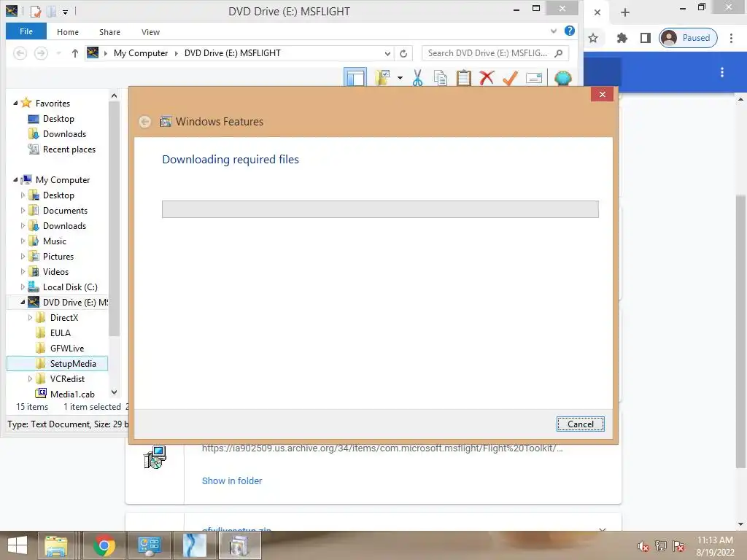Click the Copy documents icon
The width and height of the screenshot is (747, 560).
click(441, 77)
